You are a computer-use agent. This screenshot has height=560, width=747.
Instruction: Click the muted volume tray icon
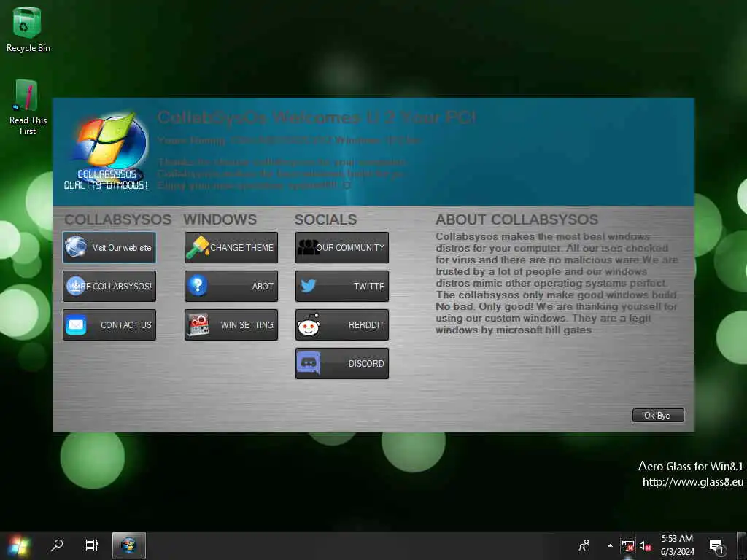click(x=645, y=545)
